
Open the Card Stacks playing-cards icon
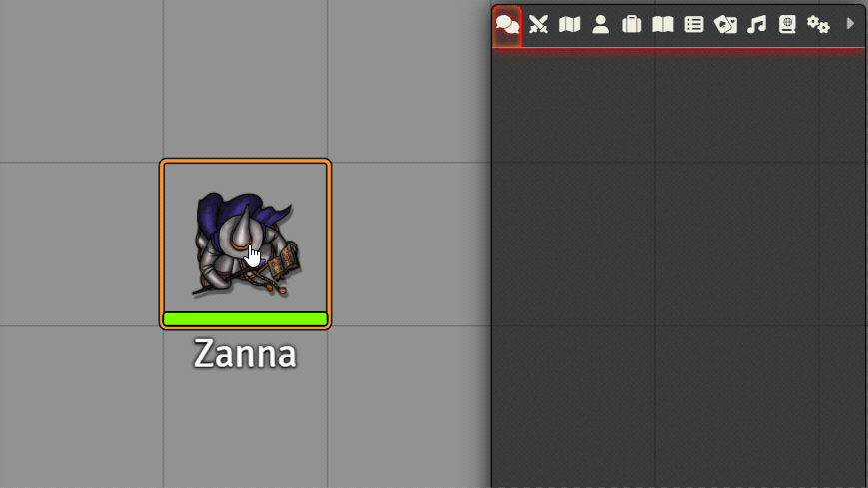(725, 24)
